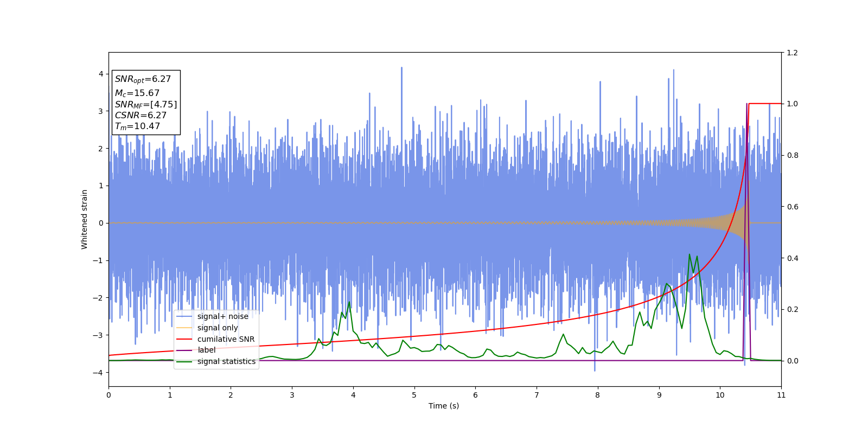Click right y-axis tick label 1.2
The image size is (868, 434).
[x=792, y=53]
